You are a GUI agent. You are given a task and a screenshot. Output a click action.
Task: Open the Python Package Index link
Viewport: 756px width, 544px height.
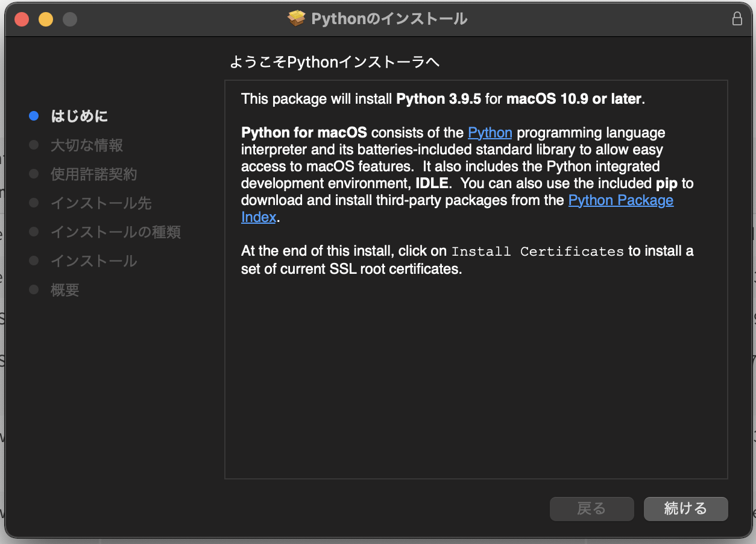pos(620,200)
